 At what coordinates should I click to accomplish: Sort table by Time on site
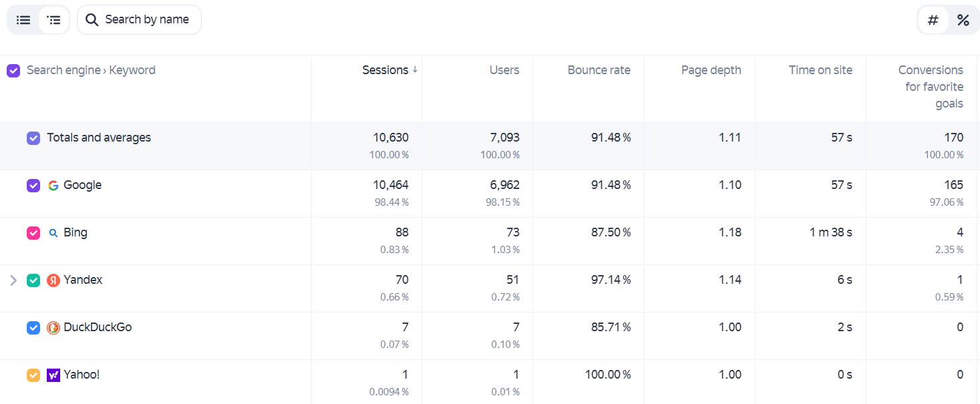820,70
